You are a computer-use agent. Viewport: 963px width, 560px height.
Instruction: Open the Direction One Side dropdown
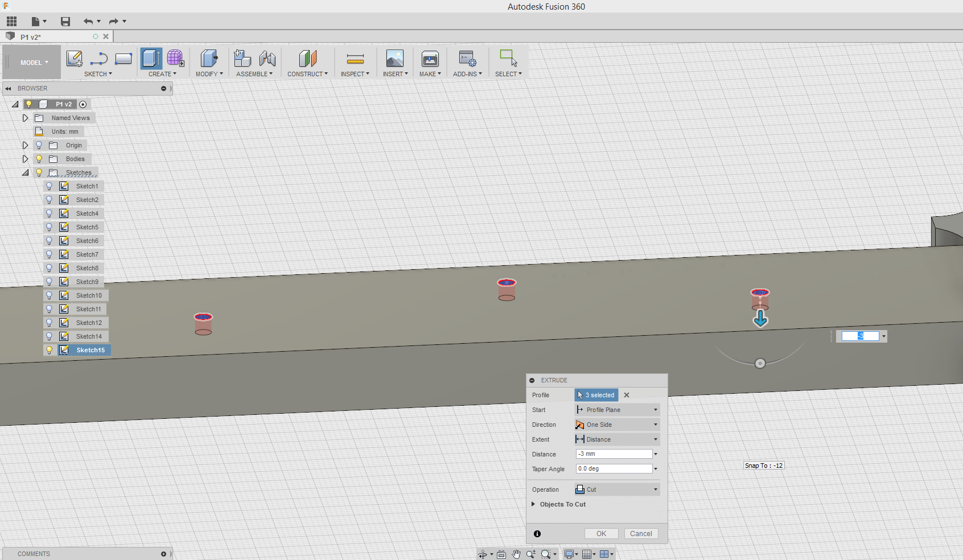click(x=617, y=425)
